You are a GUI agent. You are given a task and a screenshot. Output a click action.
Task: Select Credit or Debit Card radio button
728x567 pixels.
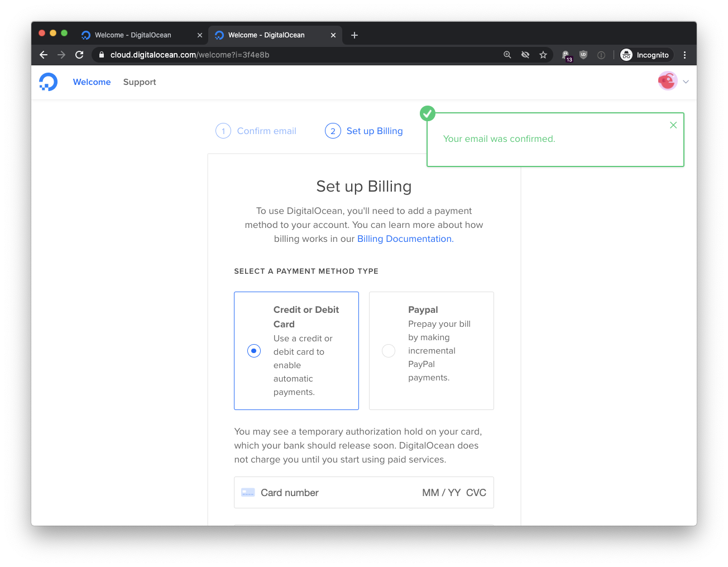(x=254, y=351)
